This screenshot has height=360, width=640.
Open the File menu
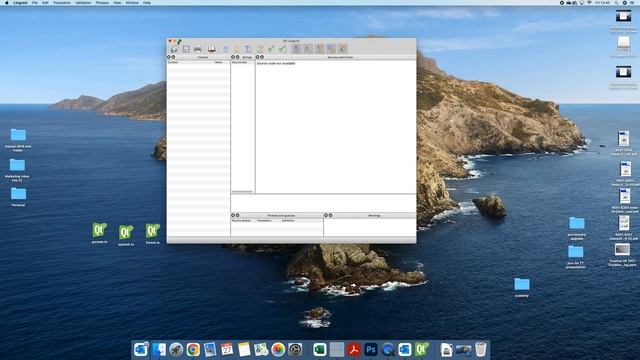(x=35, y=2)
